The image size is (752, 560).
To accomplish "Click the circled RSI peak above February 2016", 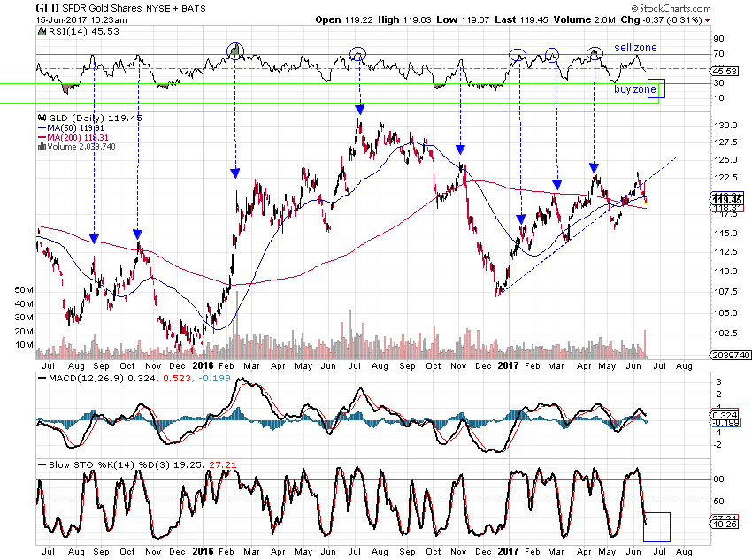I will pos(234,50).
